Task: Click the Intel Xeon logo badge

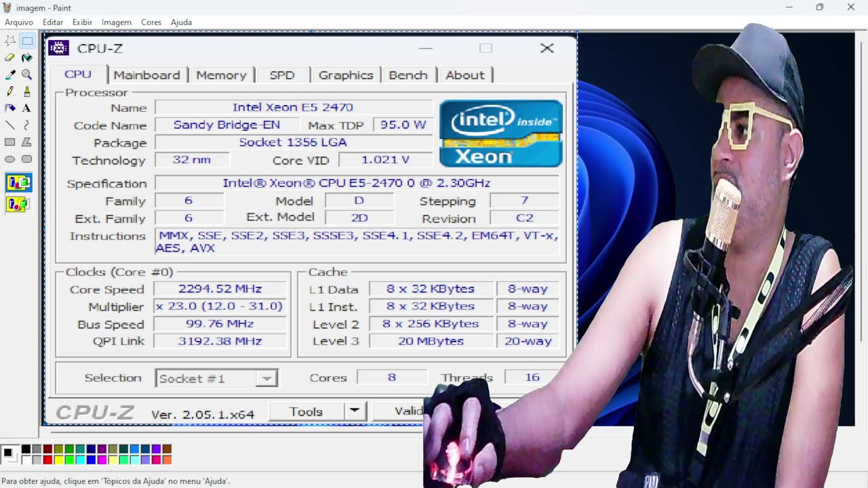Action: [x=501, y=134]
